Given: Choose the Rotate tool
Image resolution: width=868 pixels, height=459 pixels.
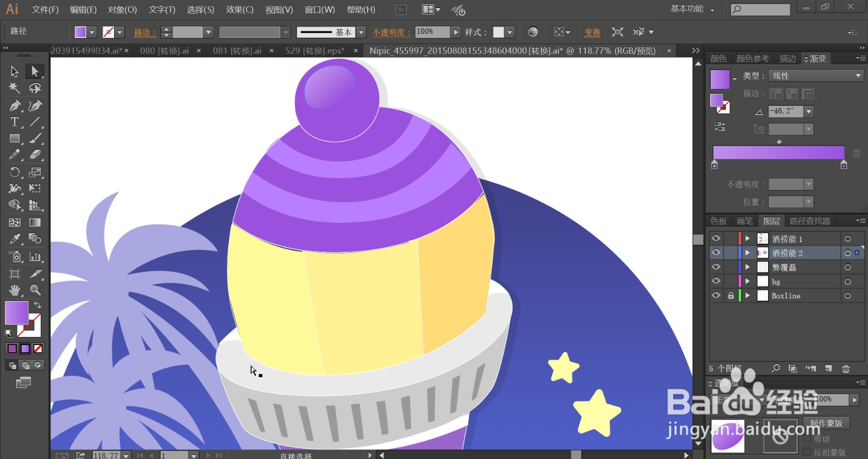Looking at the screenshot, I should coord(15,172).
